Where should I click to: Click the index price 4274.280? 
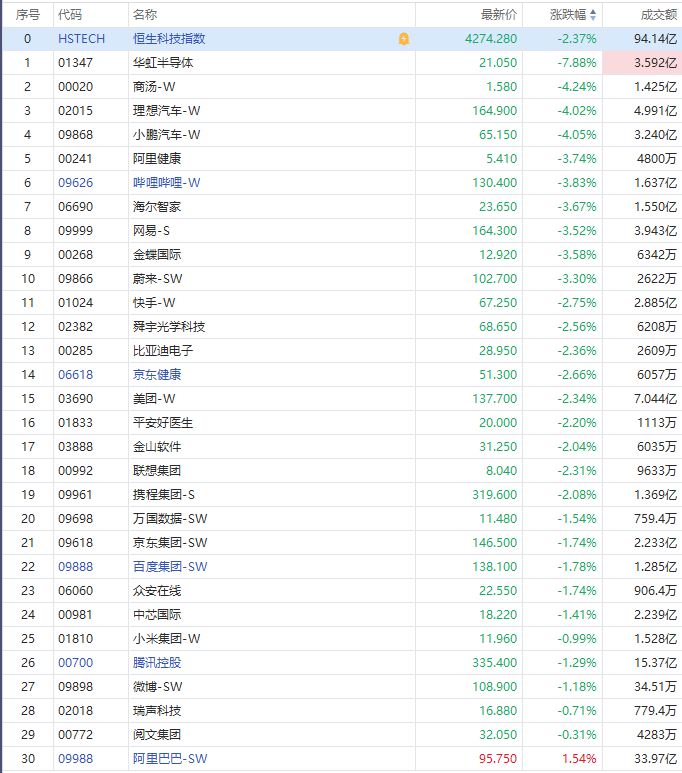pyautogui.click(x=491, y=39)
